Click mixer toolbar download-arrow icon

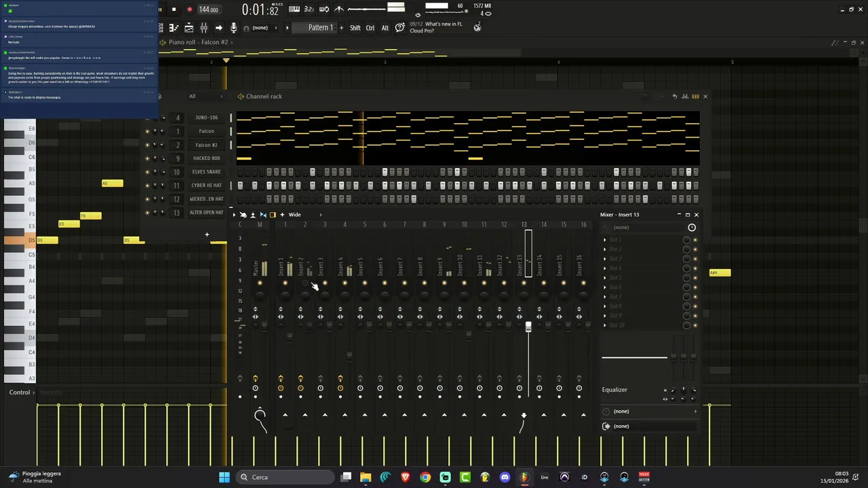click(x=253, y=215)
